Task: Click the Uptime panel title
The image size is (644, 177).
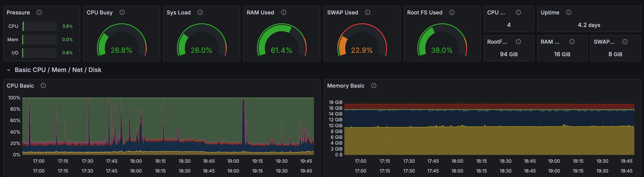Action: coord(550,12)
